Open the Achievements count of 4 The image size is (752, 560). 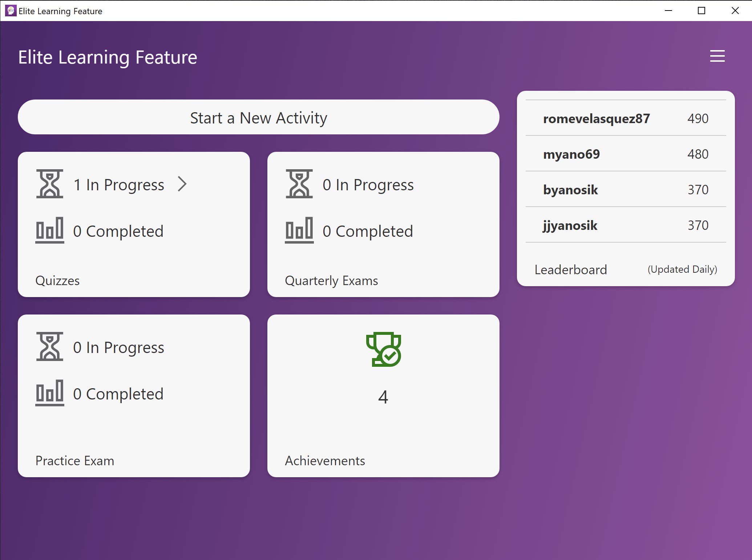point(383,397)
